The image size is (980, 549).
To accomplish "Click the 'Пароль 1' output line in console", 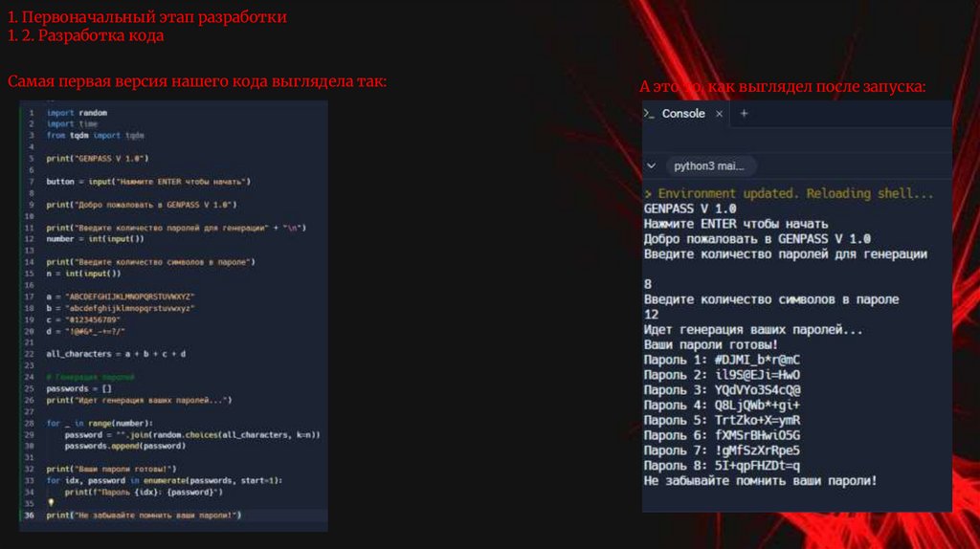I will coord(721,359).
